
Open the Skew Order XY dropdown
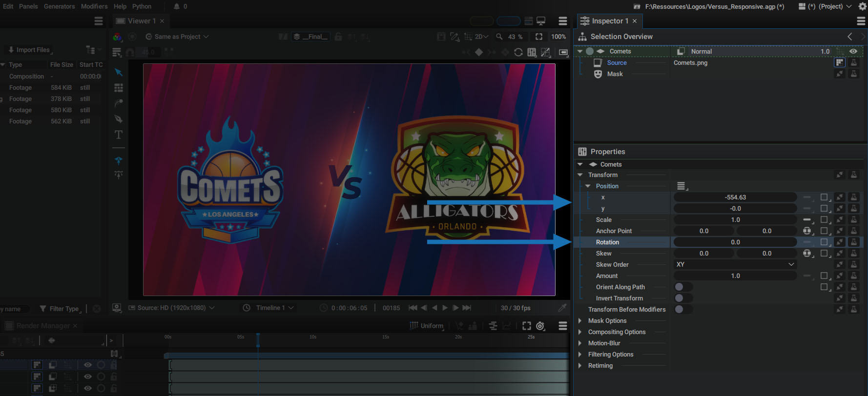pyautogui.click(x=735, y=264)
